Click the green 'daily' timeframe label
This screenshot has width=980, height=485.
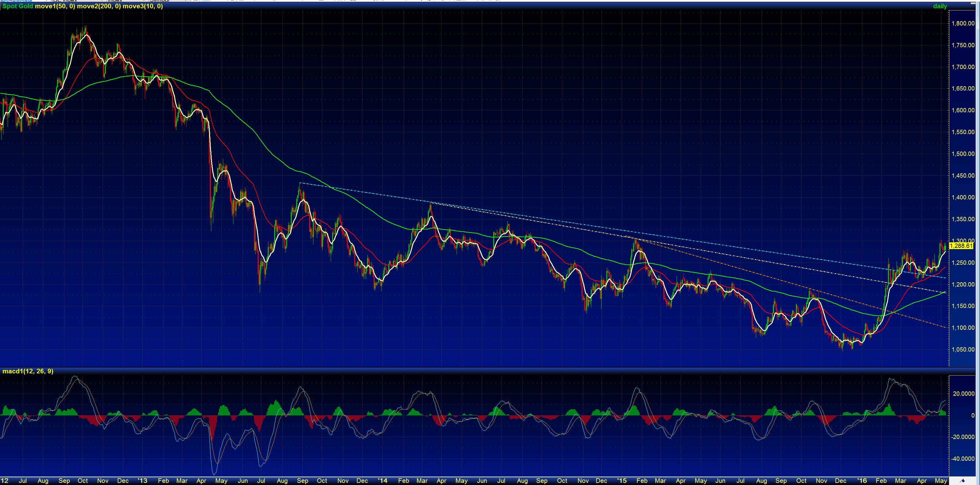tap(940, 6)
